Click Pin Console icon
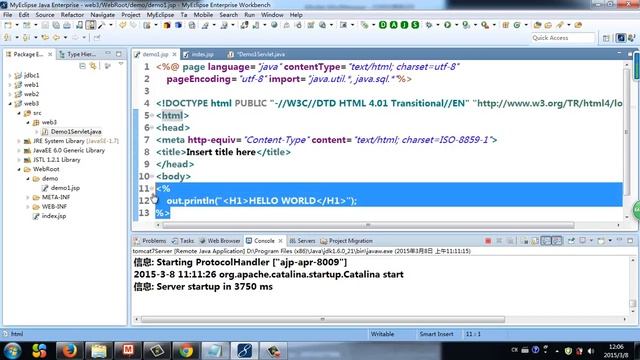This screenshot has height=360, width=640. 571,241
